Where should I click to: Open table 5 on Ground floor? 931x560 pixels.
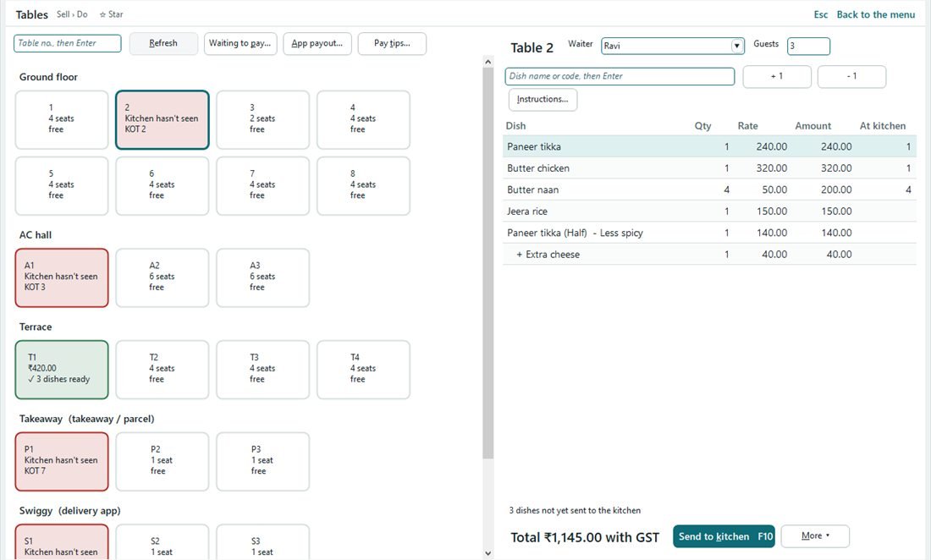(62, 185)
